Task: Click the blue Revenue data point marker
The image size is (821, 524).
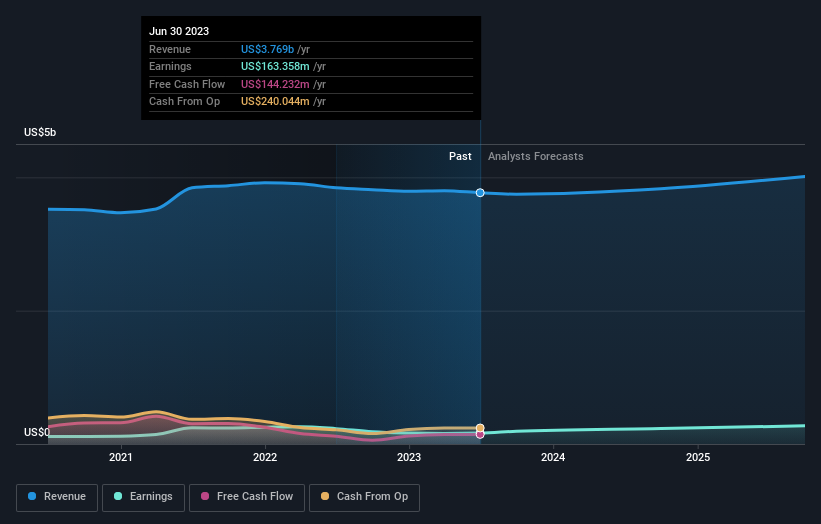Action: (480, 193)
